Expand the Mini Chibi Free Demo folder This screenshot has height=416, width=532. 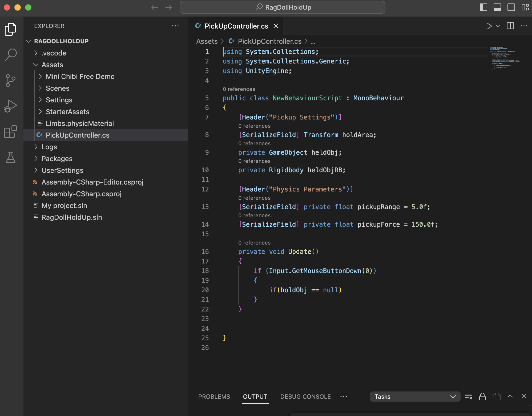tap(80, 77)
